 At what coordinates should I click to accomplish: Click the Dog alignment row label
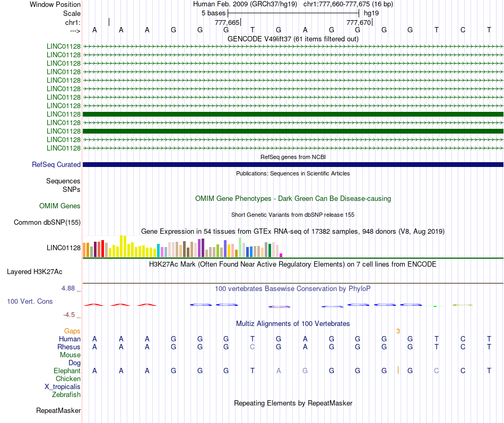point(74,363)
